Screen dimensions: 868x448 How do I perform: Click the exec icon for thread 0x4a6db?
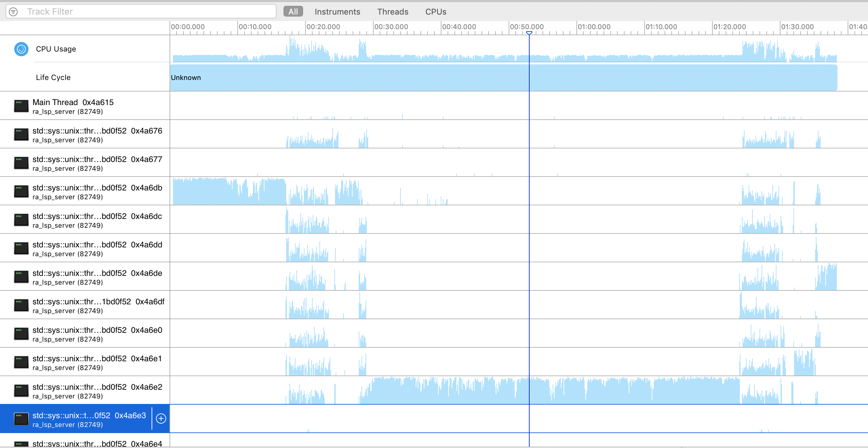[x=21, y=191]
